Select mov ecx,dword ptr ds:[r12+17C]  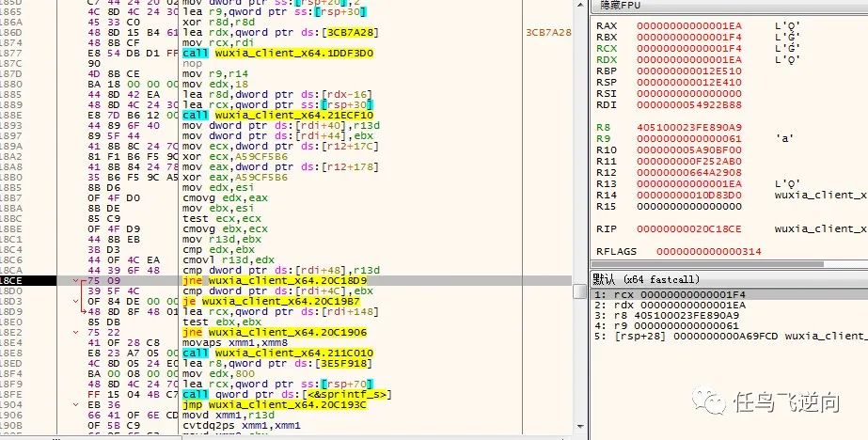pyautogui.click(x=280, y=146)
